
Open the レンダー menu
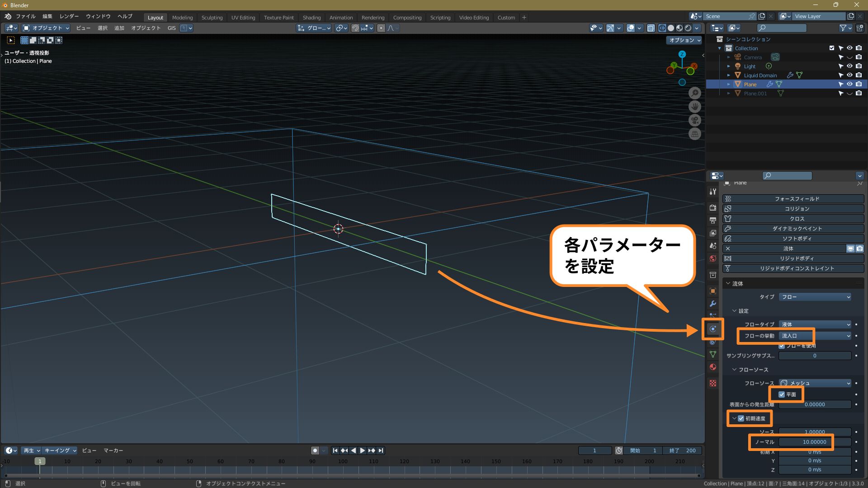pos(69,16)
